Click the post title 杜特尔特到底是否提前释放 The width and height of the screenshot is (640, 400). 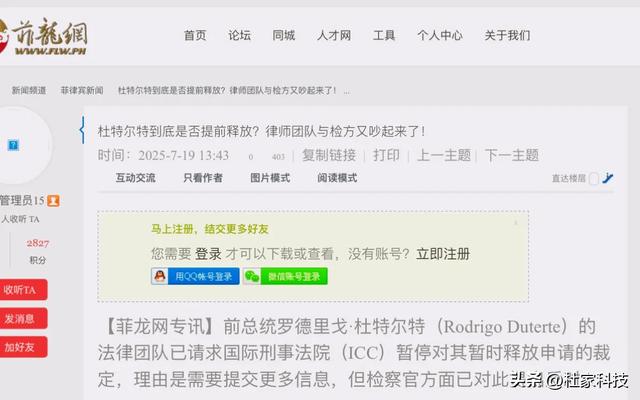(x=261, y=131)
